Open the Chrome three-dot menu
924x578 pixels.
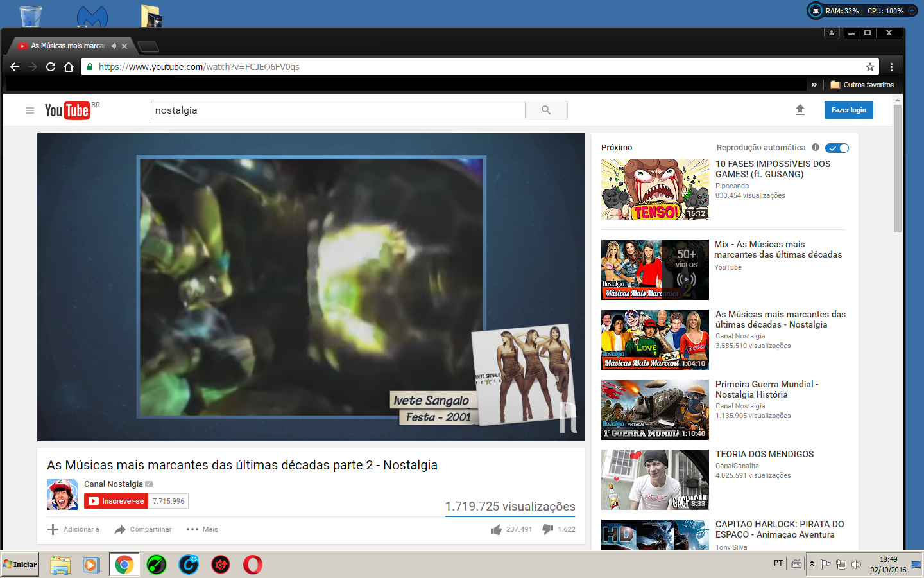891,67
